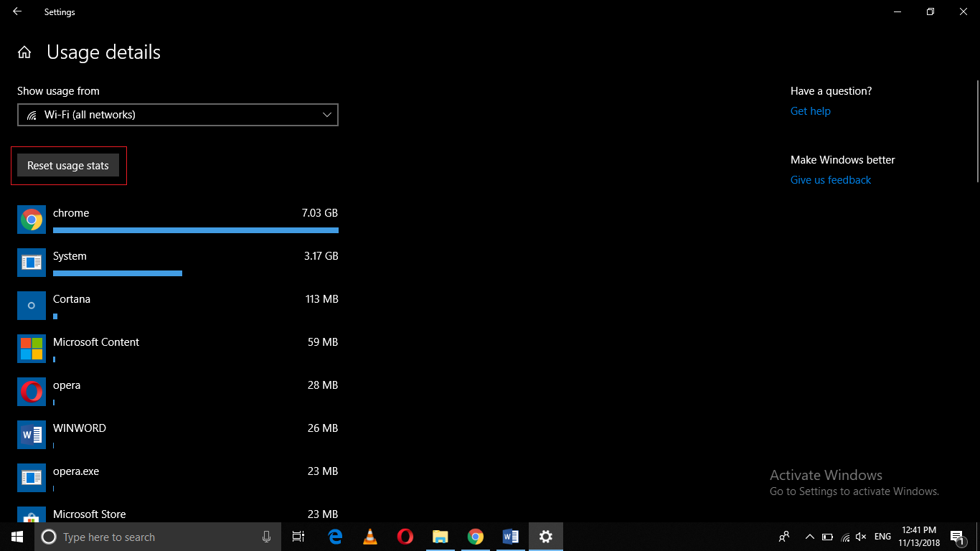Switch to Word on the taskbar
This screenshot has width=980, height=551.
[511, 537]
